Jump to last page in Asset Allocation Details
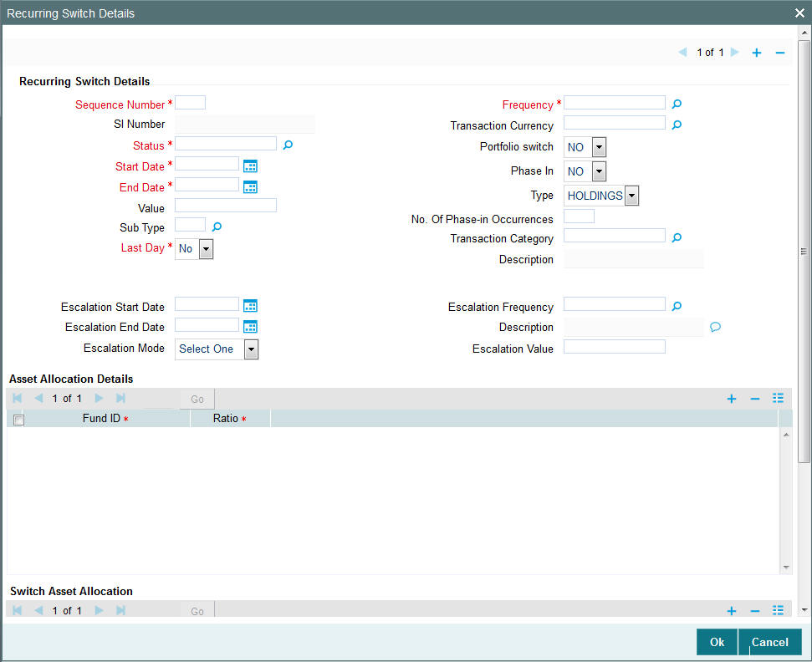The height and width of the screenshot is (662, 812). coord(120,398)
